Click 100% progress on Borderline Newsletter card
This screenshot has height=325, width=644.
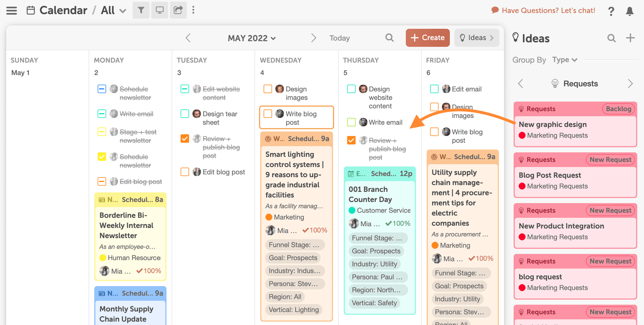(x=149, y=271)
